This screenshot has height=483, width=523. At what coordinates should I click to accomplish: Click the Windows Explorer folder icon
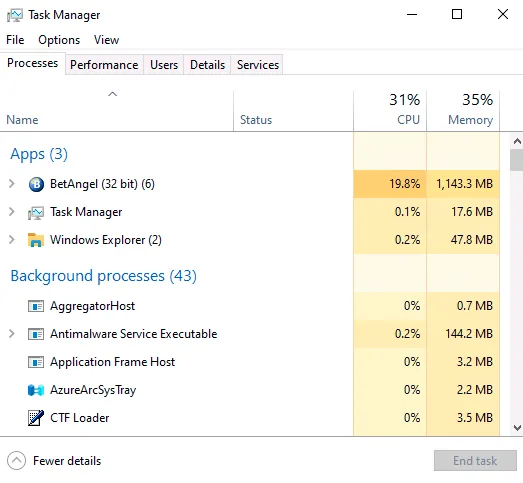coord(36,240)
